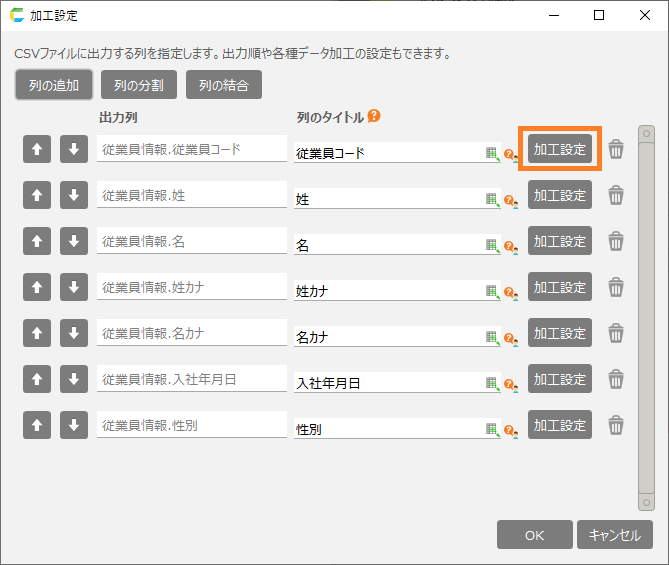
Task: Move the 従業員コード row down
Action: 73,149
